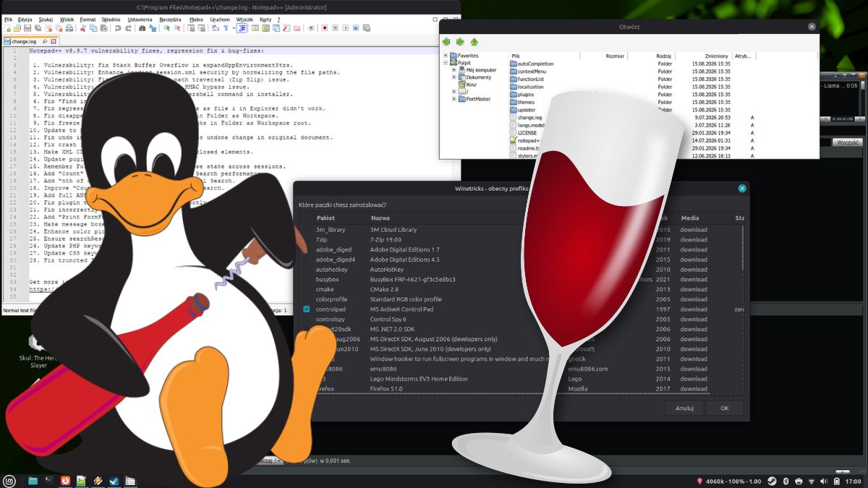Viewport: 868px width, 488px height.
Task: Sort by the Zmieniony column in Otwórz
Action: 715,56
